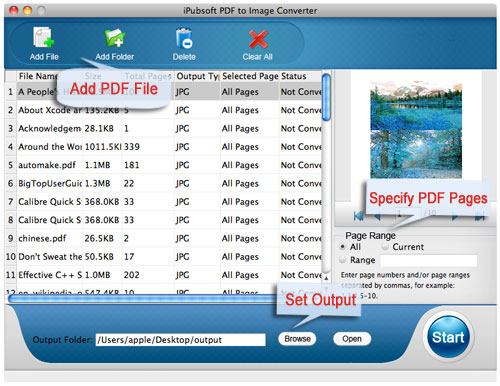Select the About Xcode file row
This screenshot has width=500, height=386.
tap(163, 110)
